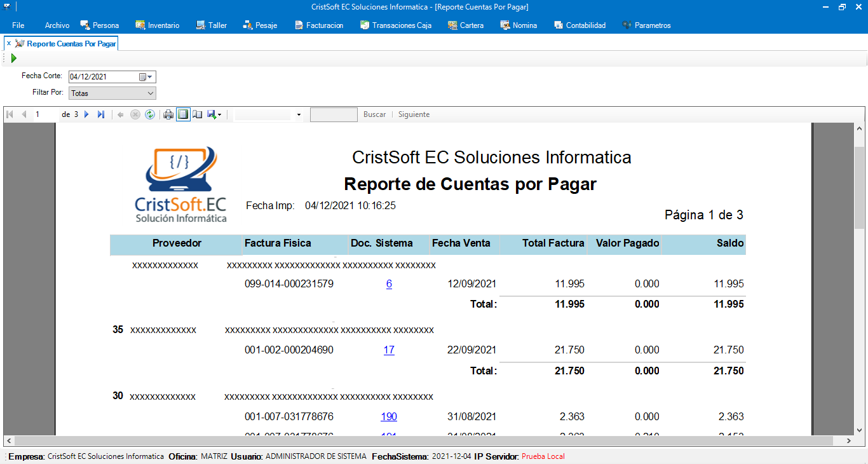Run the report with the green play icon
The image size is (868, 464).
[x=13, y=58]
